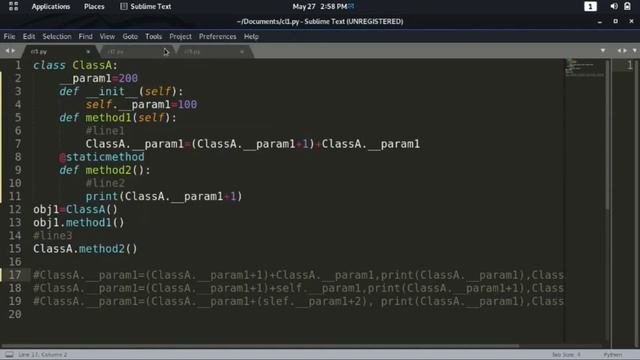Open the Tools menu
Image resolution: width=640 pixels, height=360 pixels.
pyautogui.click(x=153, y=36)
